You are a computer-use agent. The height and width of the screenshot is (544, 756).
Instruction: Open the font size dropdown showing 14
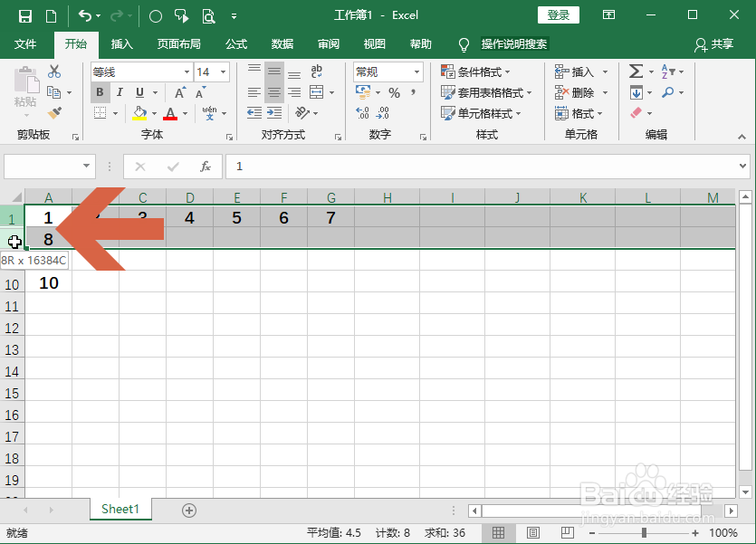click(x=224, y=72)
